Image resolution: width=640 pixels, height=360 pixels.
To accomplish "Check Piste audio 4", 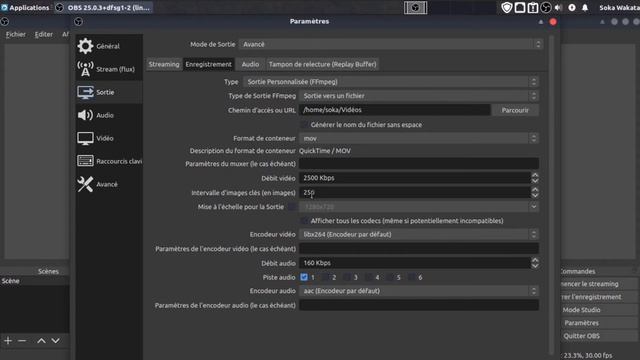I will point(369,277).
